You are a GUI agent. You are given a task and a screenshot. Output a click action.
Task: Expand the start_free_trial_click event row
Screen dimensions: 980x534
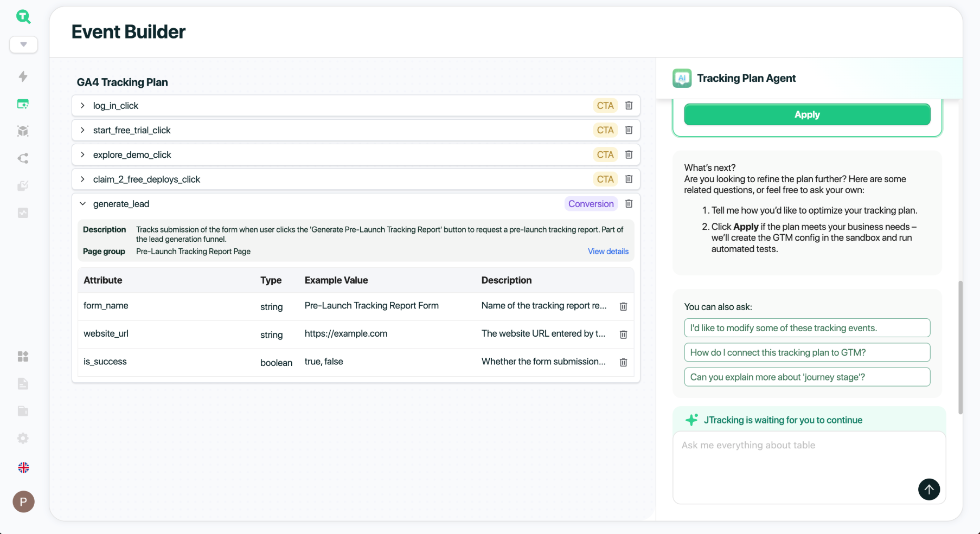point(82,130)
